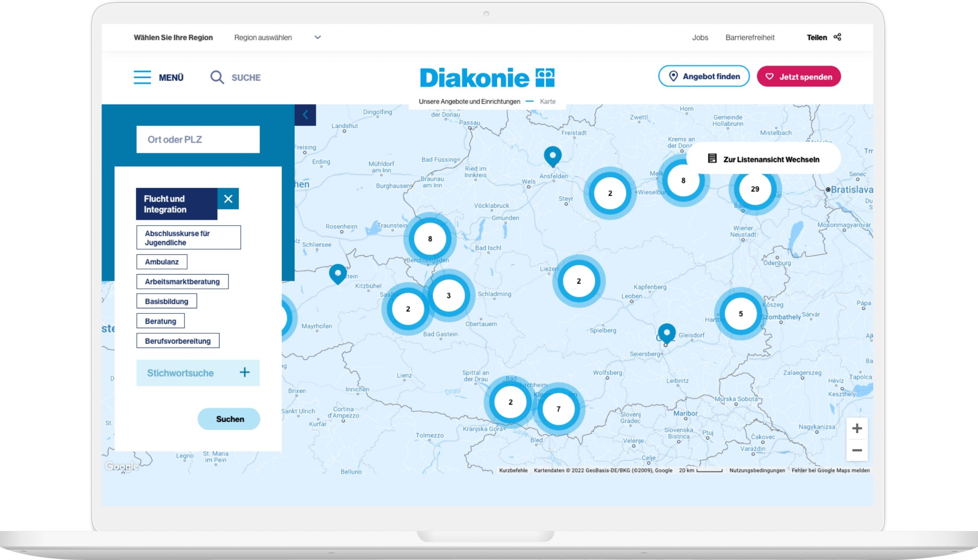Click the Diakonie logo

(x=487, y=77)
